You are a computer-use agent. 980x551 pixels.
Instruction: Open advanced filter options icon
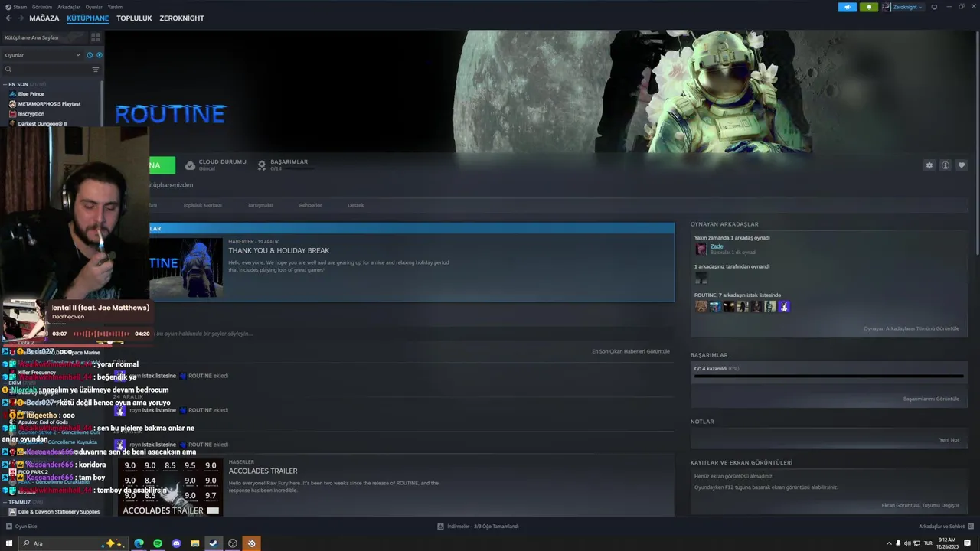click(96, 70)
